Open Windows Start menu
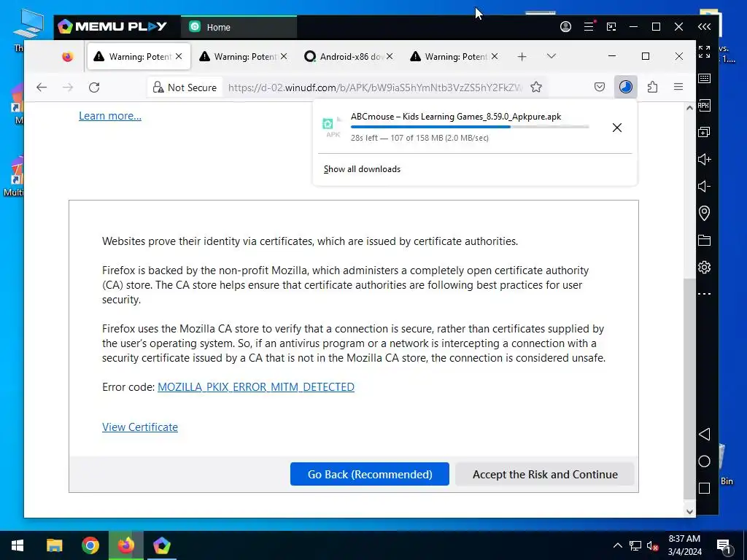 [18, 545]
